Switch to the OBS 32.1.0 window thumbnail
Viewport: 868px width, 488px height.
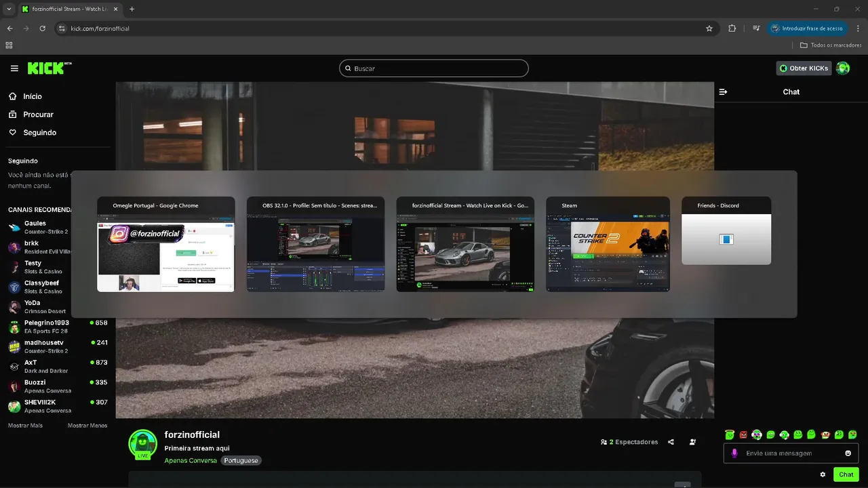point(315,244)
